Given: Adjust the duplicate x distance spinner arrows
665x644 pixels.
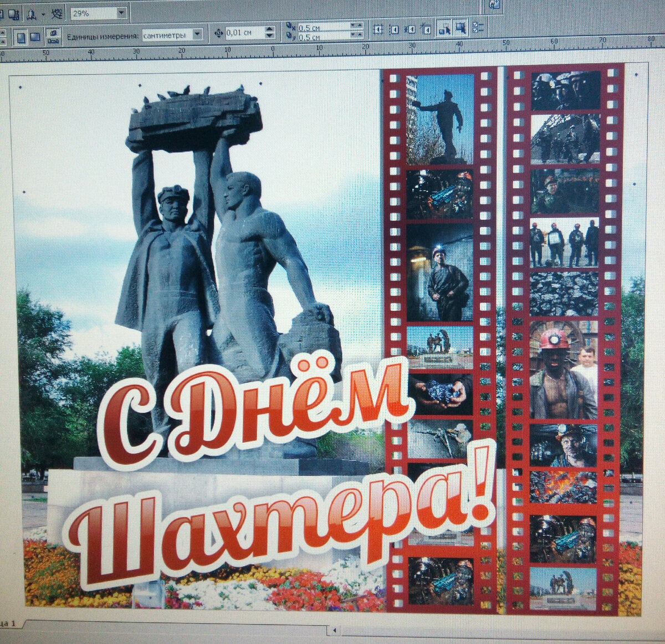Looking at the screenshot, I should (357, 26).
